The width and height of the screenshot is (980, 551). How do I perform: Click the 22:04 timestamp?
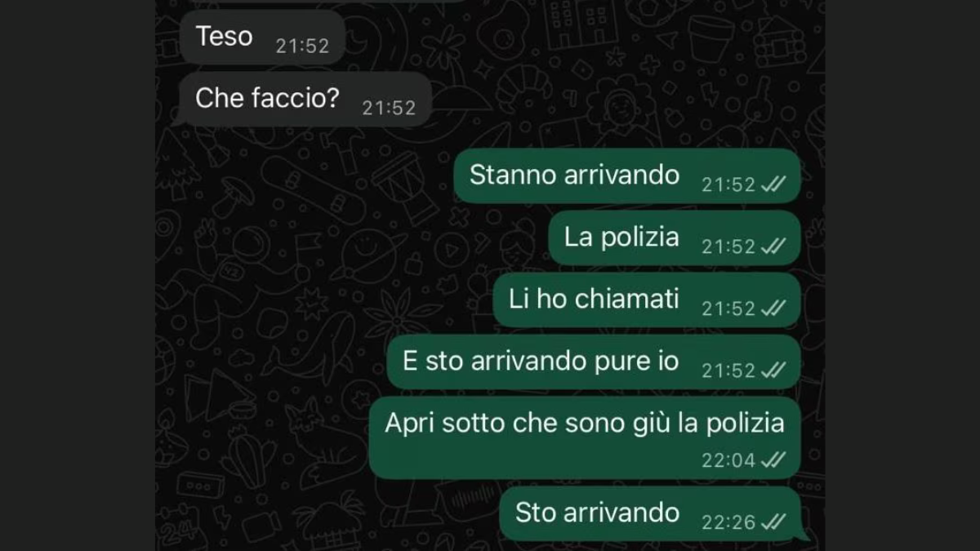coord(728,460)
